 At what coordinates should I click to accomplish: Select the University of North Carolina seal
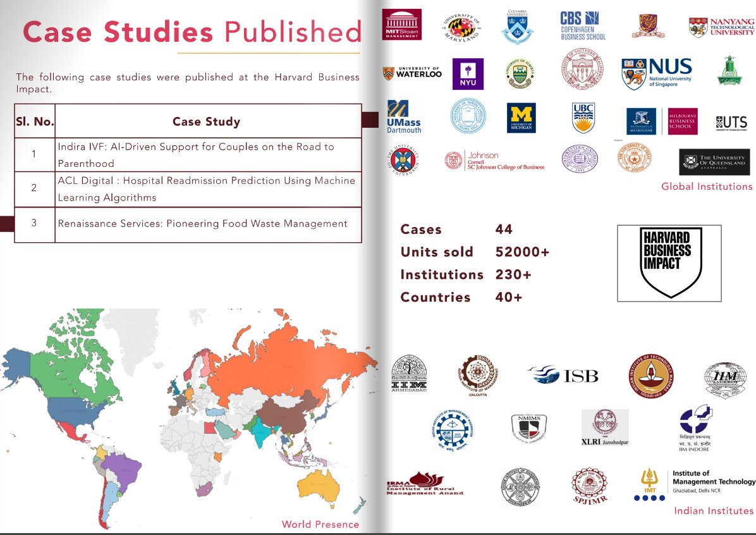click(x=468, y=116)
